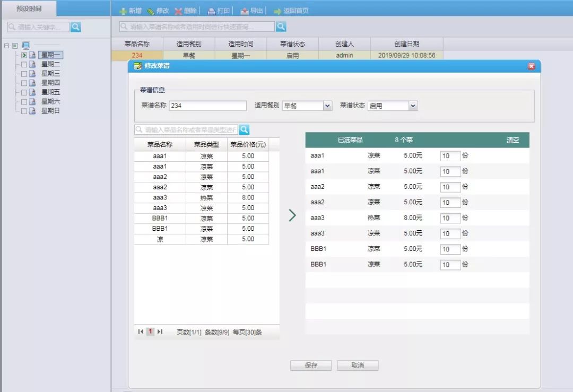Check the 星期二 checkbox in tree
This screenshot has height=392, width=573.
coord(24,64)
